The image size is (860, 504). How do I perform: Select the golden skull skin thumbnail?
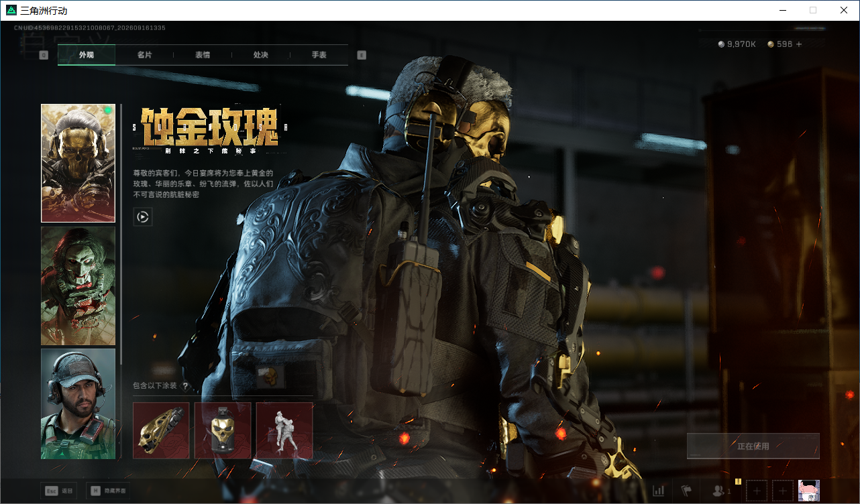click(x=78, y=163)
